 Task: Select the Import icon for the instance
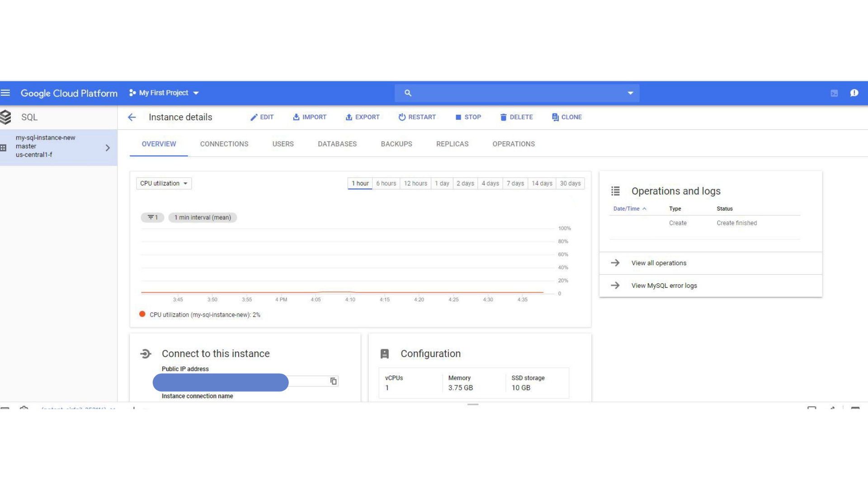(296, 117)
